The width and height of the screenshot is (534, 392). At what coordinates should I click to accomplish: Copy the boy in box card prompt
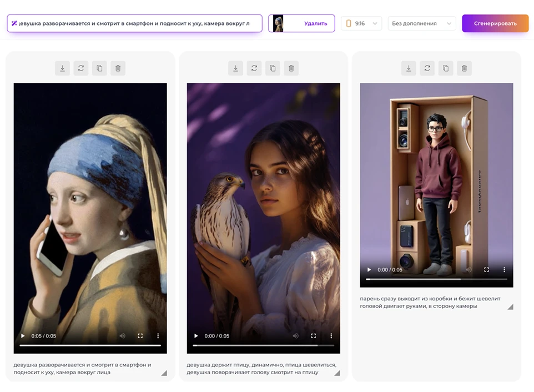[446, 68]
